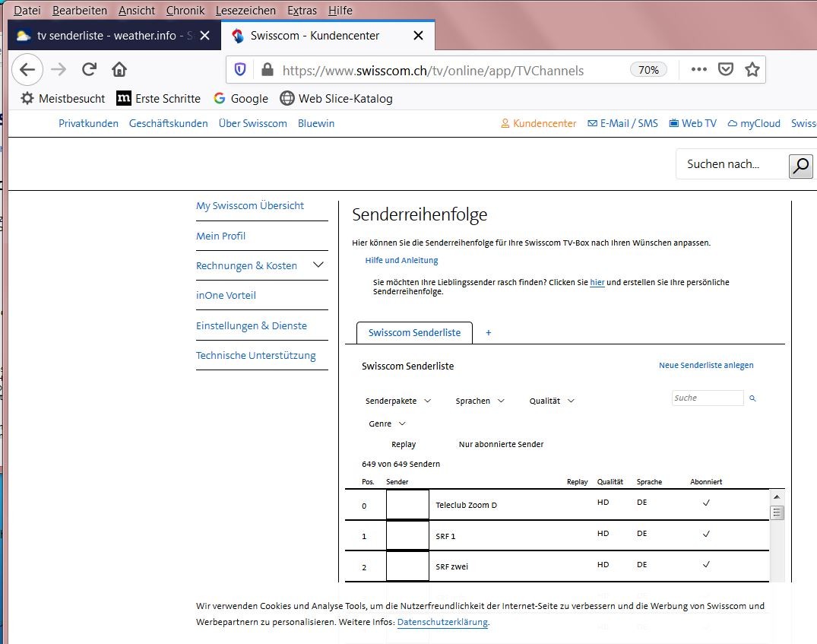The image size is (817, 644).
Task: Reload the current page
Action: [89, 70]
